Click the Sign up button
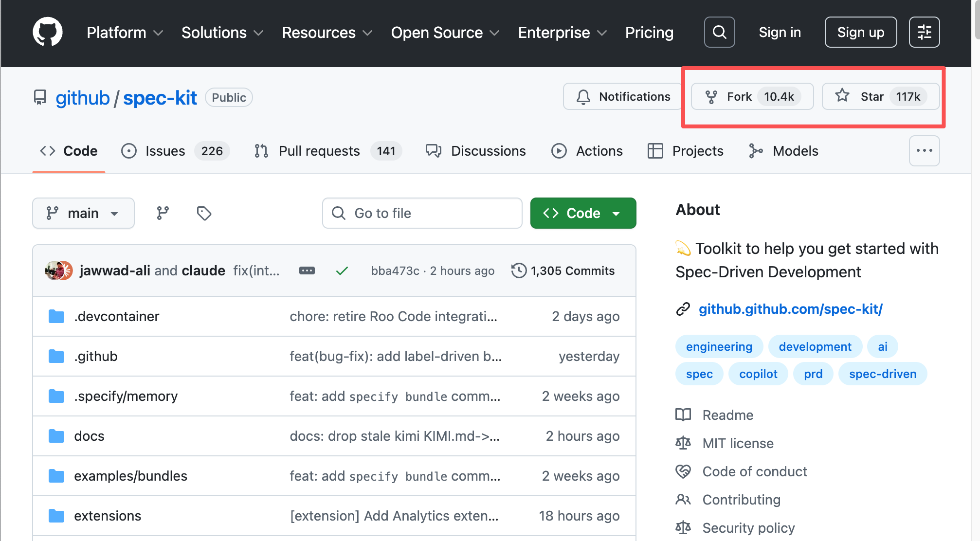This screenshot has width=980, height=541. point(861,32)
